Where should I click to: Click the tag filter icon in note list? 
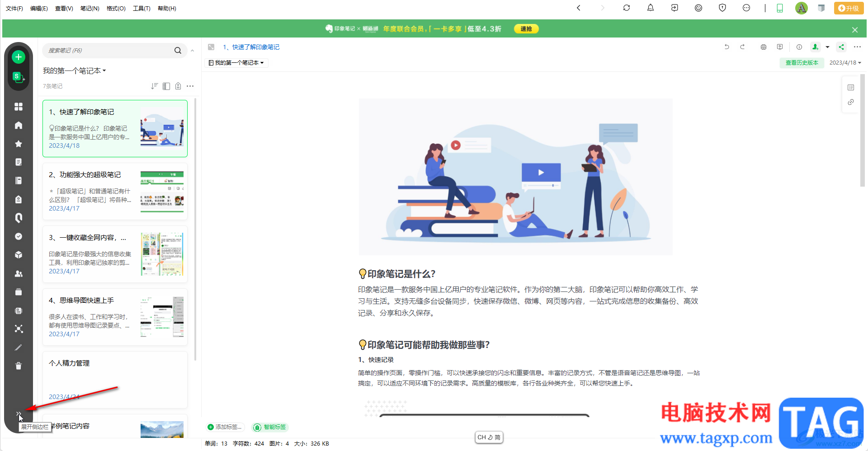(178, 86)
